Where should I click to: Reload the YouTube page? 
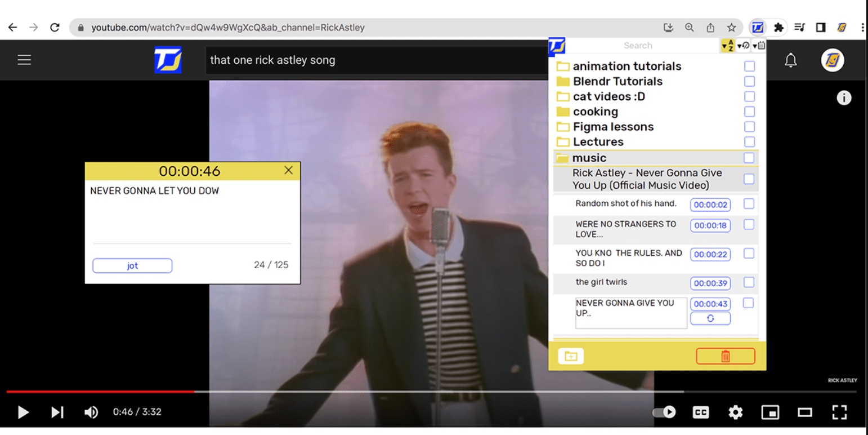(55, 27)
